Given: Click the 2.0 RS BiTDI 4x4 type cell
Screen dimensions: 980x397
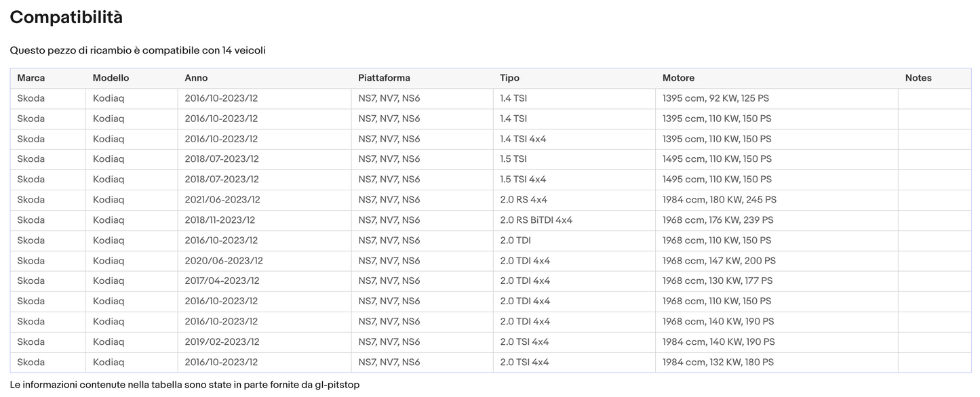Looking at the screenshot, I should click(536, 220).
